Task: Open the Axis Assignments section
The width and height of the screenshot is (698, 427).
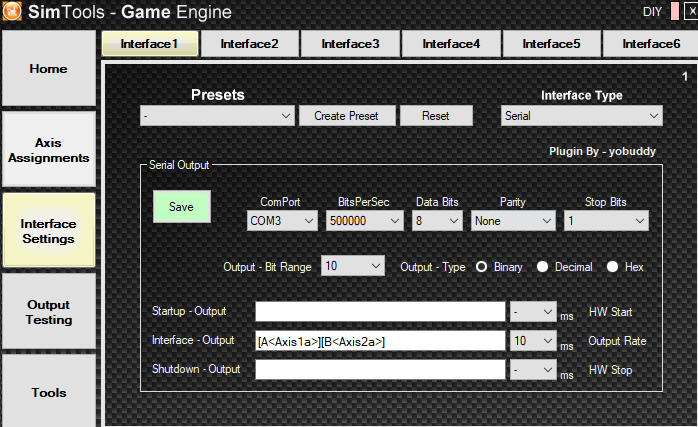Action: click(49, 150)
